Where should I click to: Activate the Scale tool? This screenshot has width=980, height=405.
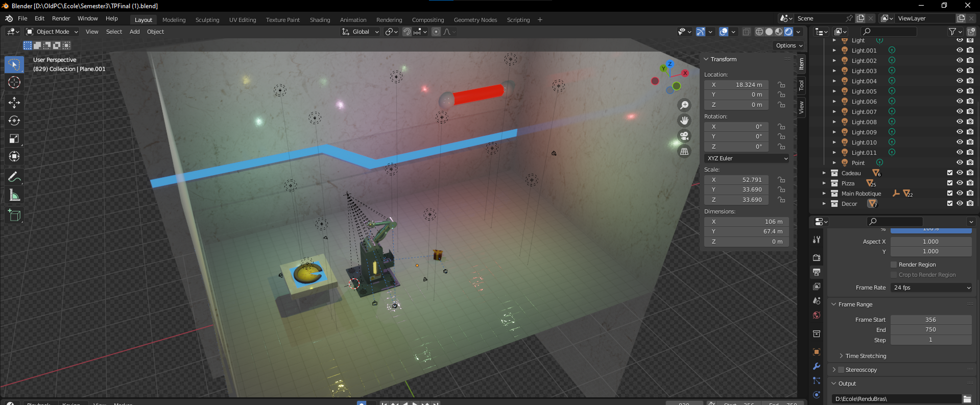click(14, 138)
